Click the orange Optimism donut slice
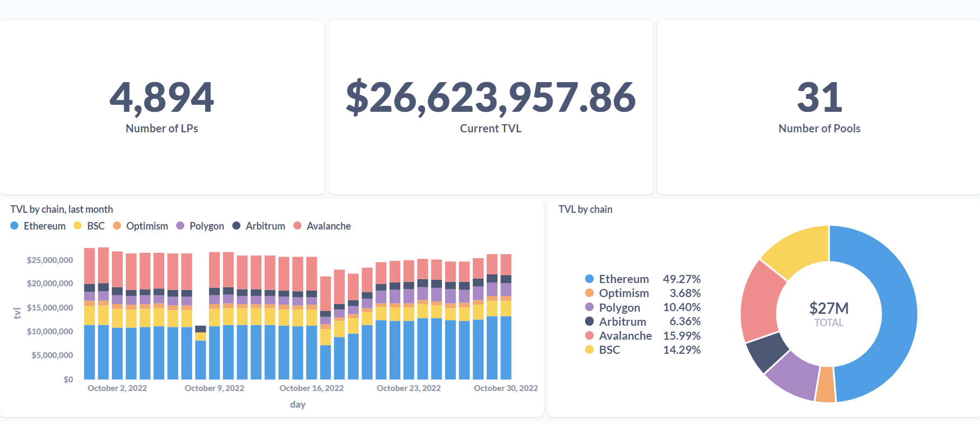The height and width of the screenshot is (424, 980). [825, 385]
